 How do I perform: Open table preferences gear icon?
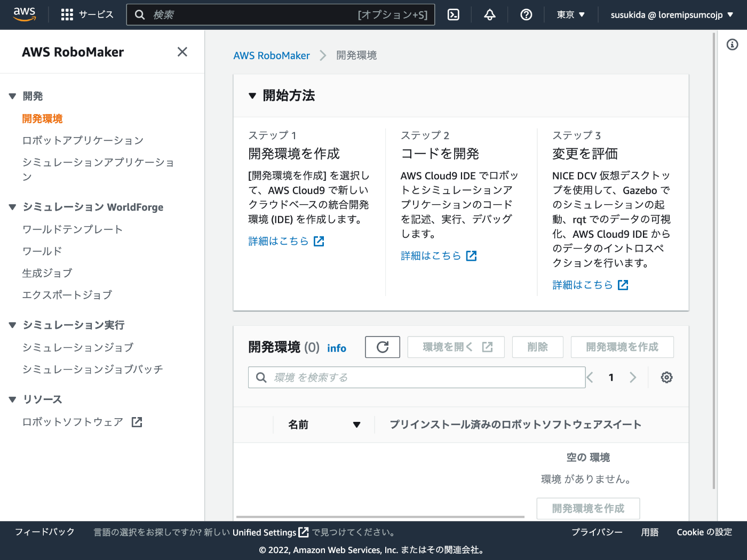[666, 378]
